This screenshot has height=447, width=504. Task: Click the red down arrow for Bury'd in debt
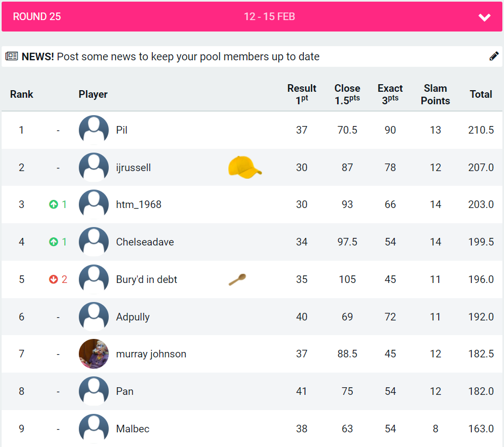point(53,280)
